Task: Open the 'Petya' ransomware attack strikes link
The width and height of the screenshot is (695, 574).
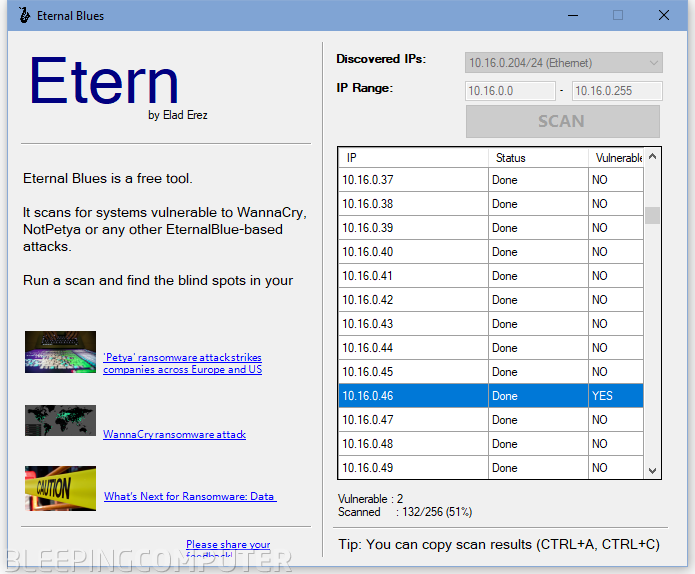Action: point(182,363)
